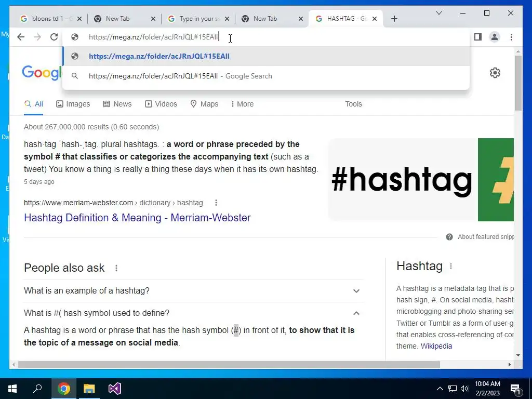Close the second 'New Tab' tab
The width and height of the screenshot is (532, 399).
pos(301,19)
